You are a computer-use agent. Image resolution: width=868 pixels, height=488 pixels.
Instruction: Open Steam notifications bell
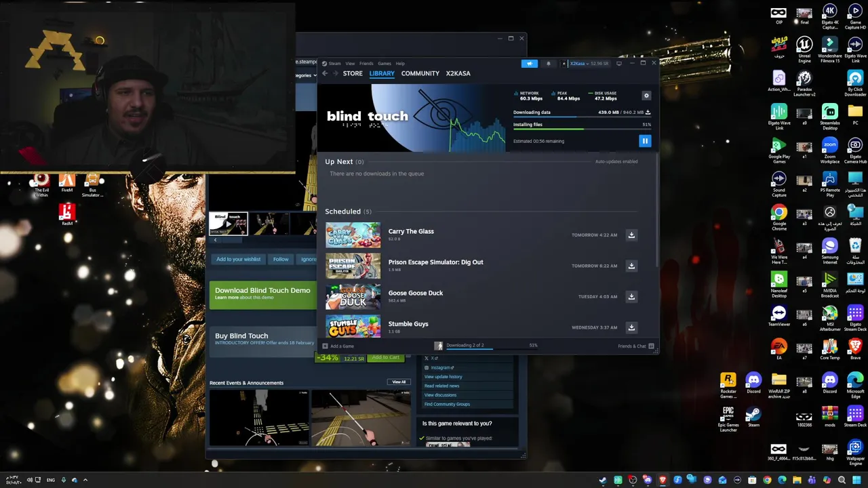coord(549,64)
